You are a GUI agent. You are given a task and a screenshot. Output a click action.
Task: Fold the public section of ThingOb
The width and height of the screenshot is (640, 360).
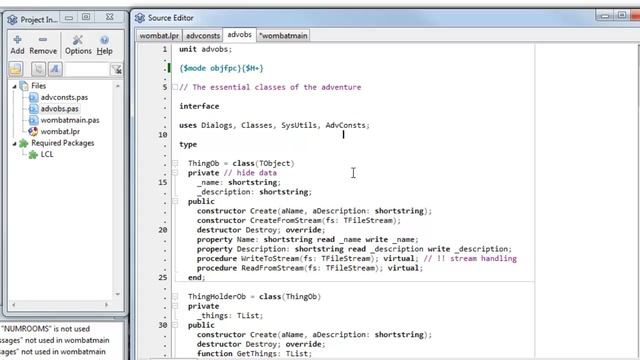(x=175, y=201)
